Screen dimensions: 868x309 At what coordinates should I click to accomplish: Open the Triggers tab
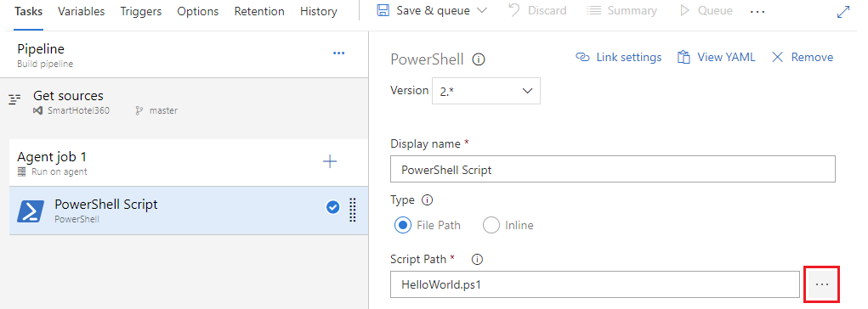coord(141,11)
